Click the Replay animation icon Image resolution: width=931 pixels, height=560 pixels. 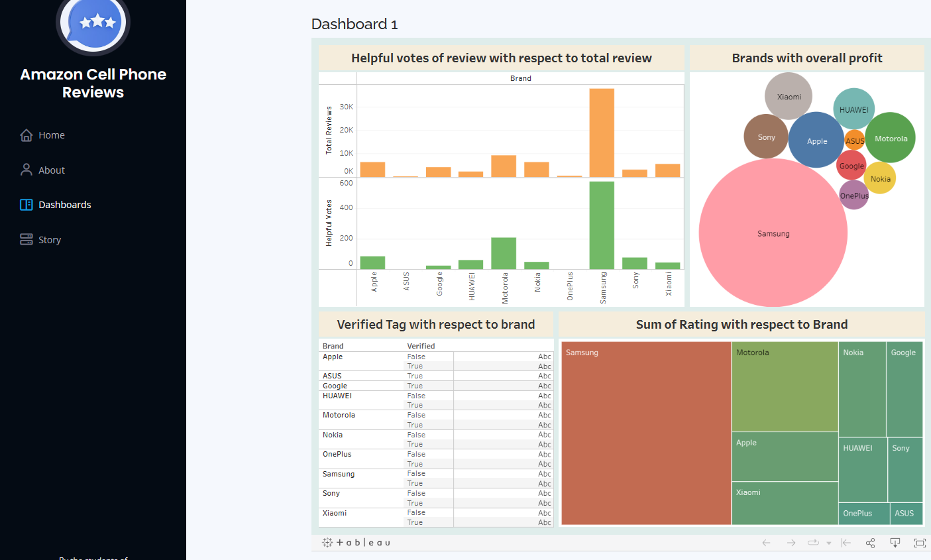pyautogui.click(x=812, y=542)
